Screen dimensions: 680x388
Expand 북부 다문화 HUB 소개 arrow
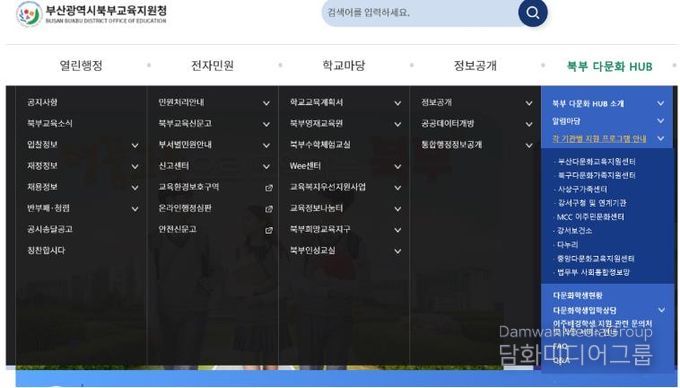660,104
